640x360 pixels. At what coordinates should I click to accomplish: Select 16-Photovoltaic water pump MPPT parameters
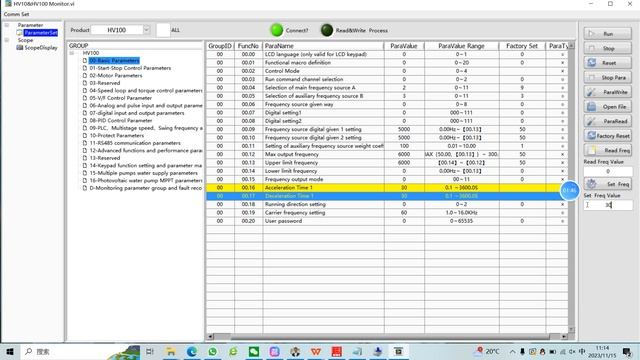click(146, 180)
